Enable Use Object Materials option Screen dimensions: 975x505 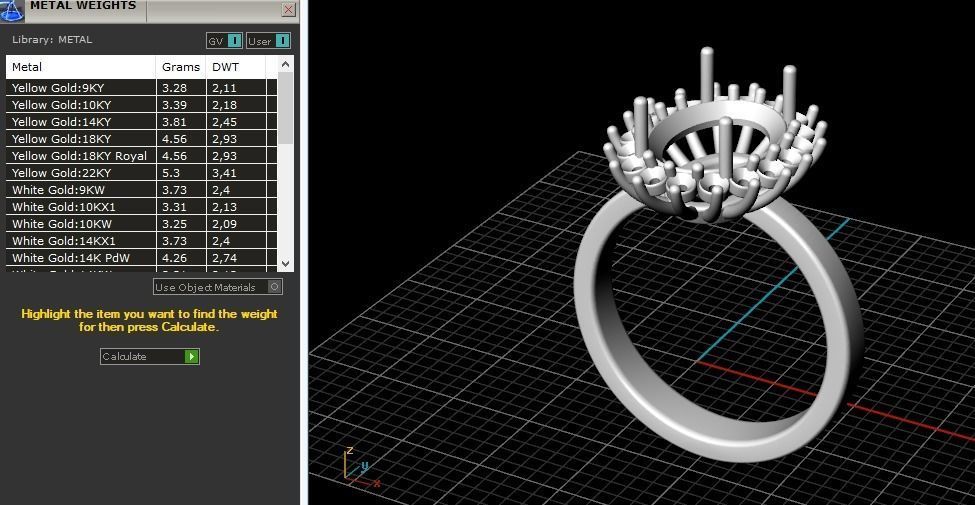(x=218, y=287)
